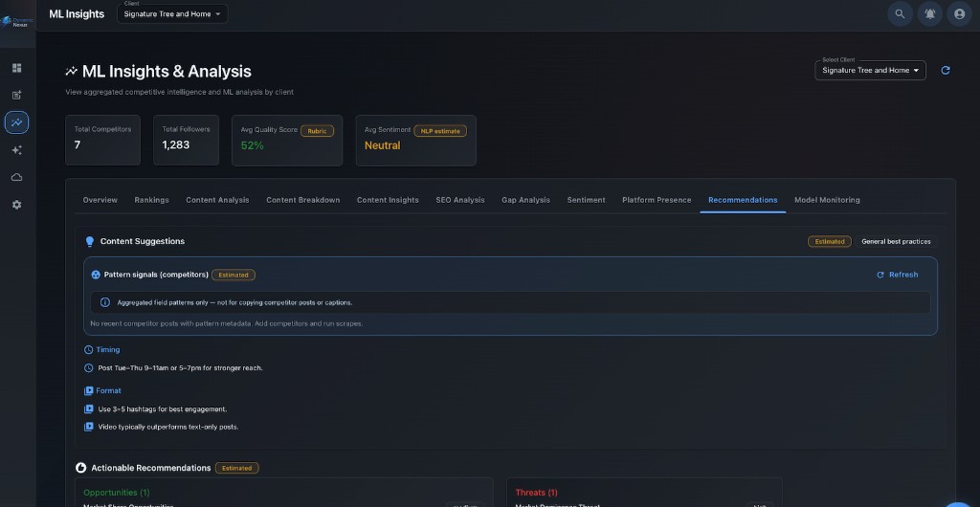
Task: Go to the Gap Analysis tab
Action: (x=525, y=200)
